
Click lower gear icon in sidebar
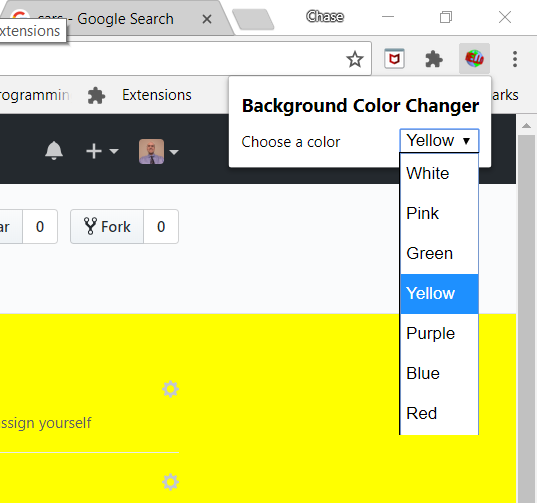tap(170, 482)
